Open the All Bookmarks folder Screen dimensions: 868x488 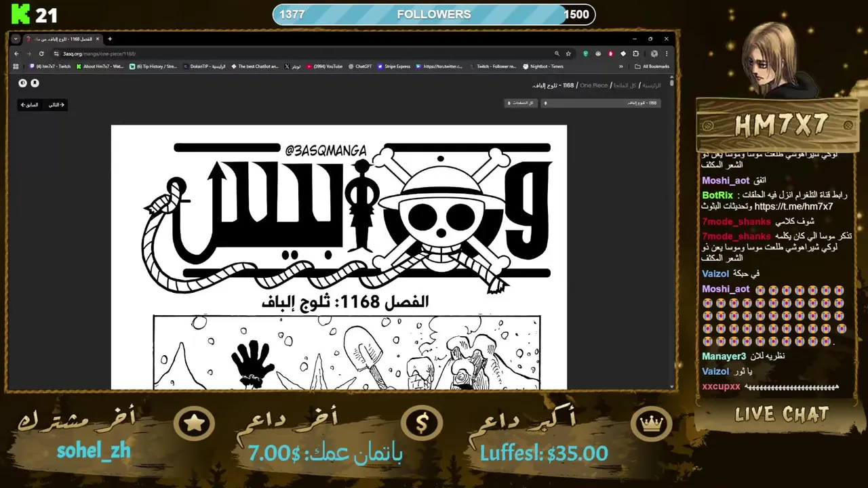point(652,66)
